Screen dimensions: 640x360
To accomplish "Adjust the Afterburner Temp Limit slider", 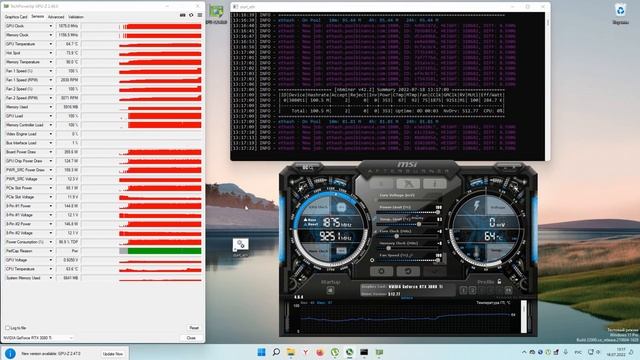I will [407, 224].
